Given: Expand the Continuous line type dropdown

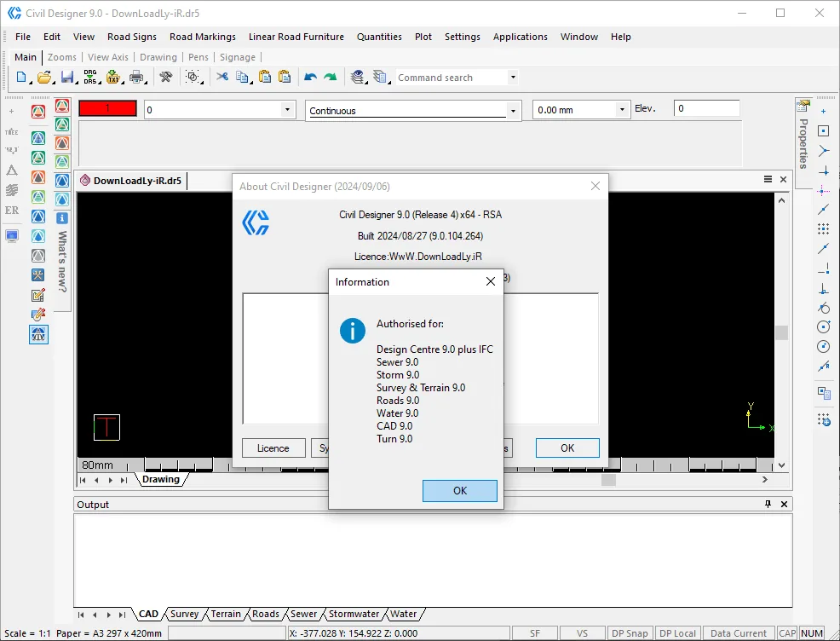Looking at the screenshot, I should [x=513, y=111].
